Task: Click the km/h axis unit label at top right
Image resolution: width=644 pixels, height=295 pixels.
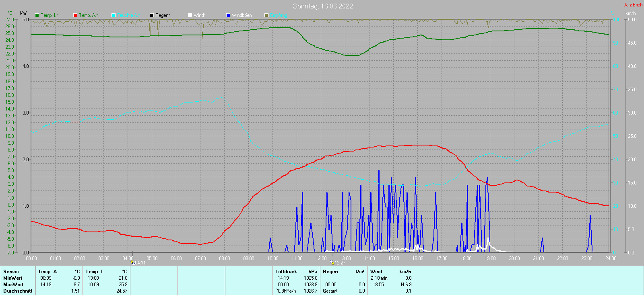Action: [630, 13]
